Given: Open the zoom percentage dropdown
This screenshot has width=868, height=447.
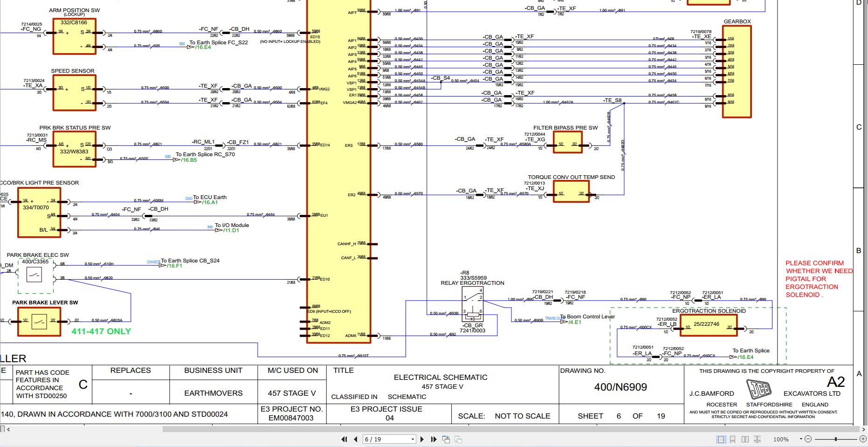Looking at the screenshot, I should point(800,439).
